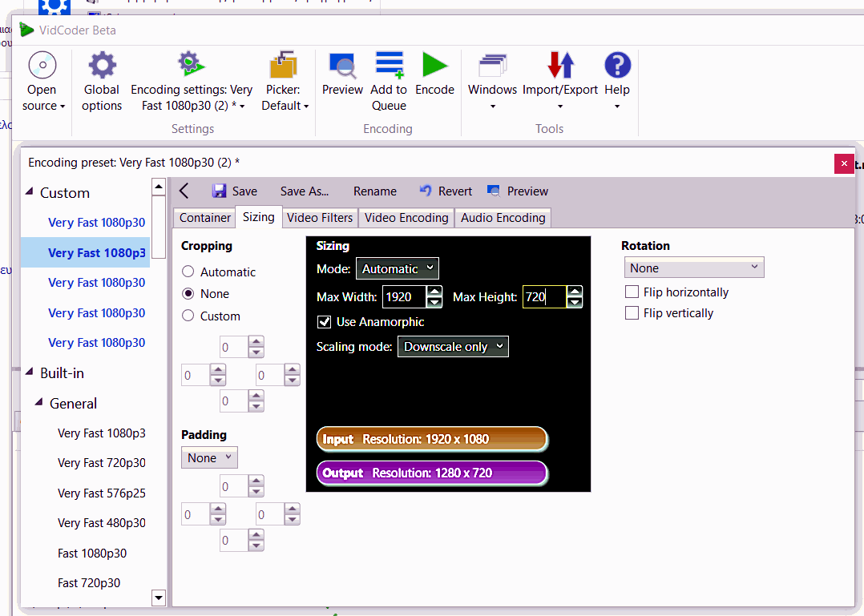This screenshot has height=616, width=864.
Task: Select built-in Fast 1080p30 preset
Action: 92,554
